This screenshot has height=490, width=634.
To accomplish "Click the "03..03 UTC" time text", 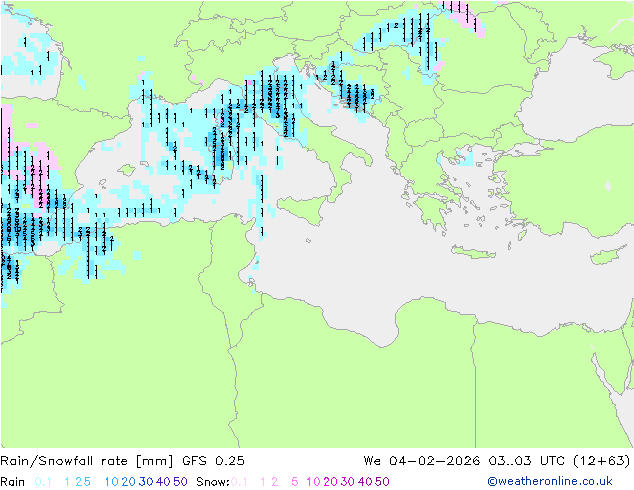I will tap(527, 461).
